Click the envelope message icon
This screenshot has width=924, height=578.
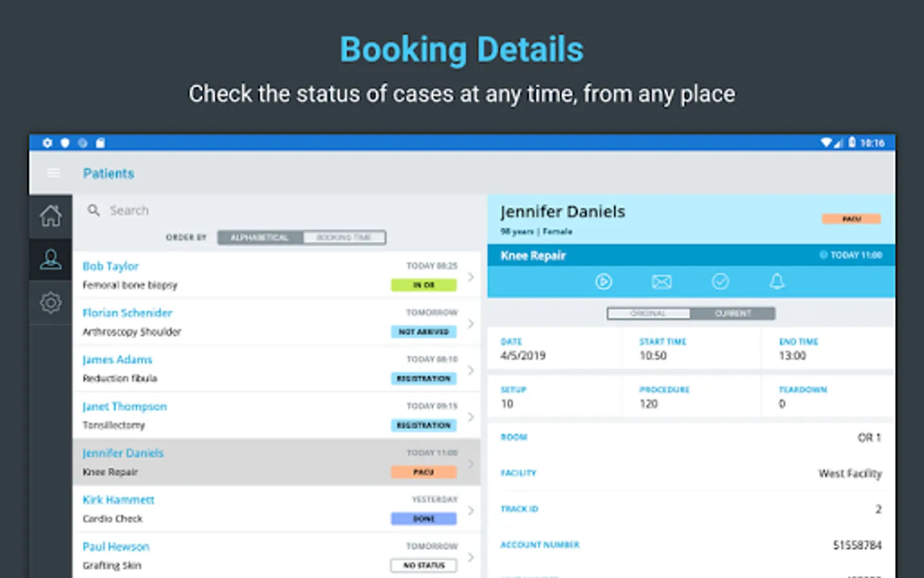pos(662,281)
